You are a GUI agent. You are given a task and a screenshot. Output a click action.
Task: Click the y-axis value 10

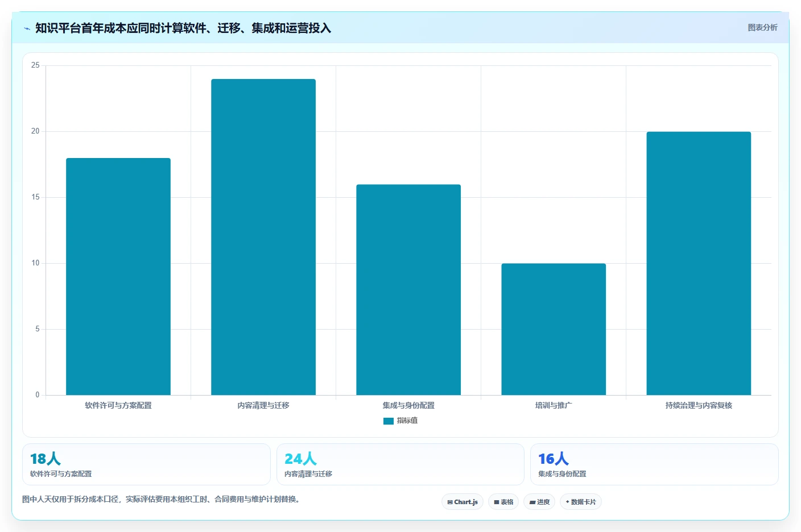(x=35, y=263)
